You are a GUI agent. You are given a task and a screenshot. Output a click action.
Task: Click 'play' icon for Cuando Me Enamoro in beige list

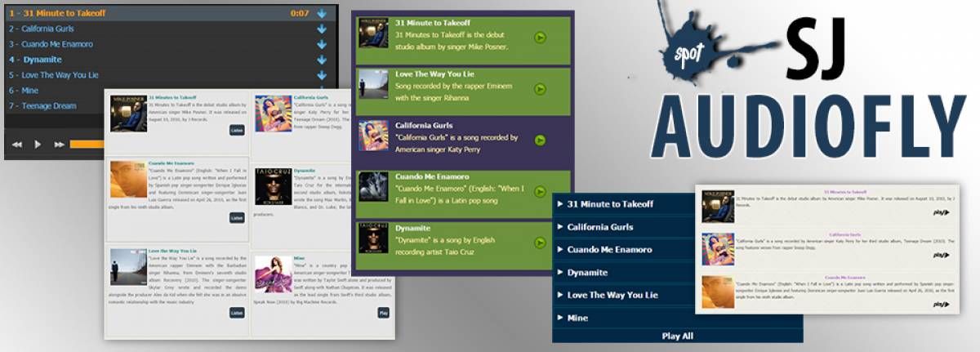pyautogui.click(x=942, y=304)
